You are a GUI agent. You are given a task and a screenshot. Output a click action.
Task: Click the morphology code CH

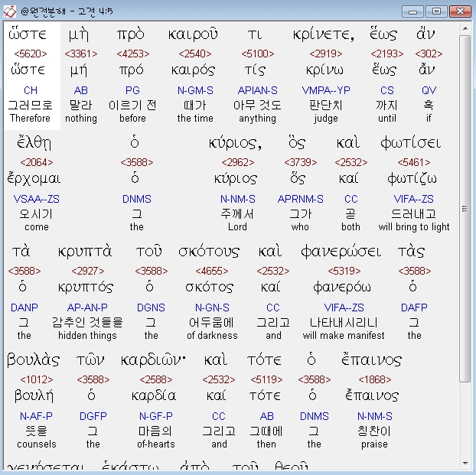click(x=31, y=90)
